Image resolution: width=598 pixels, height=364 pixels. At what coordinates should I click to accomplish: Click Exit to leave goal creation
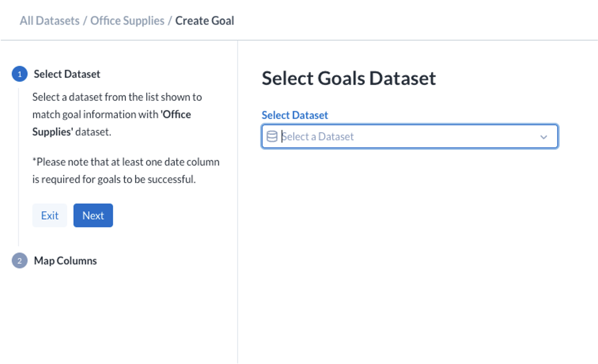point(49,215)
